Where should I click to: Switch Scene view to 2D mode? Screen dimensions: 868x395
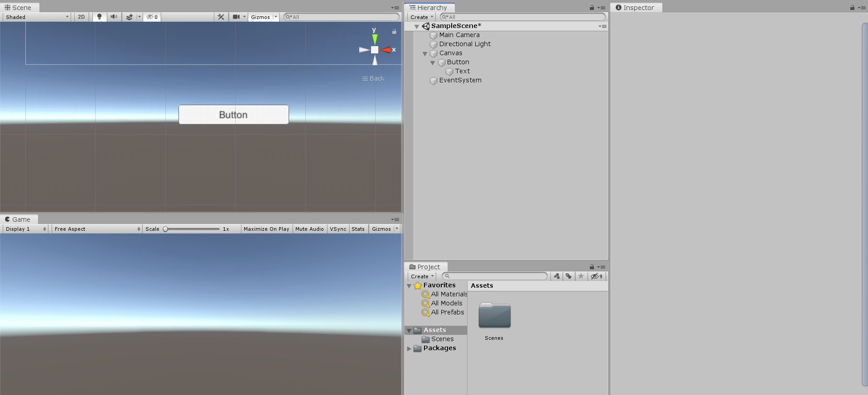81,17
